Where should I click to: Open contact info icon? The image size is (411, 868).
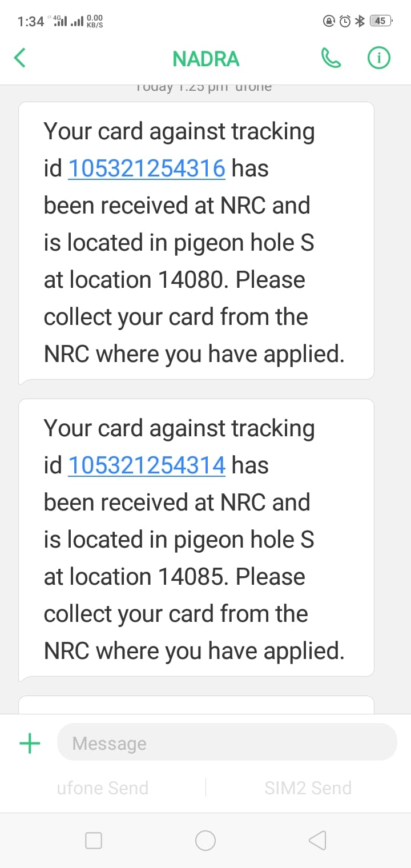pos(378,58)
